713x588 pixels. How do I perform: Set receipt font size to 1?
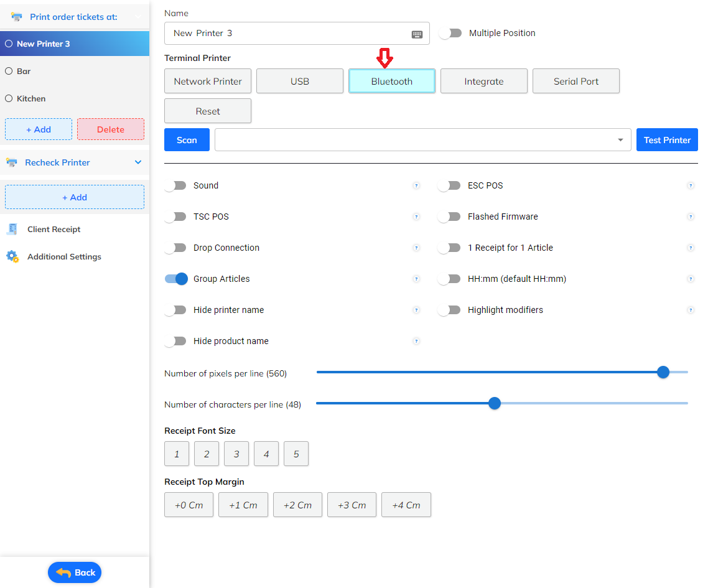click(x=177, y=454)
